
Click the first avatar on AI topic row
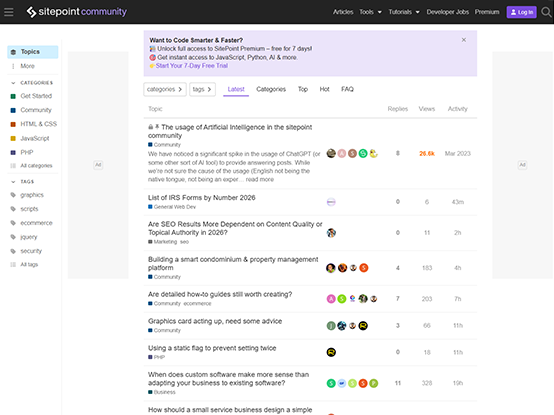(331, 154)
